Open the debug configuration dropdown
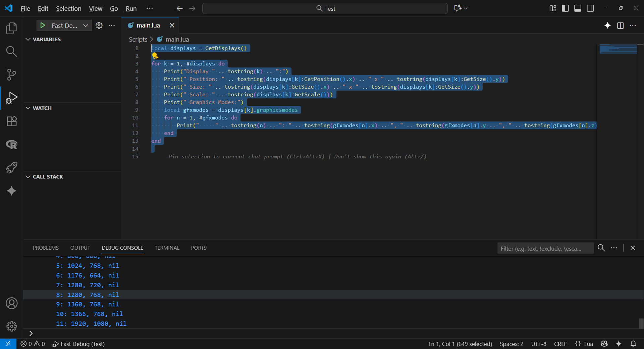644x349 pixels. [86, 26]
